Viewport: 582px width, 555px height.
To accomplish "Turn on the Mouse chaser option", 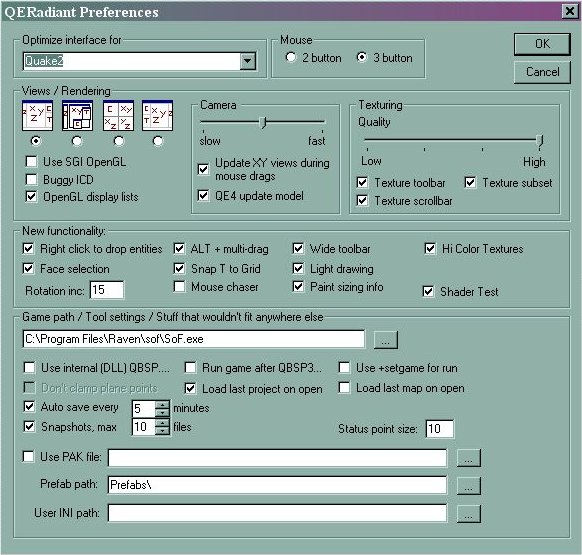I will click(x=179, y=287).
